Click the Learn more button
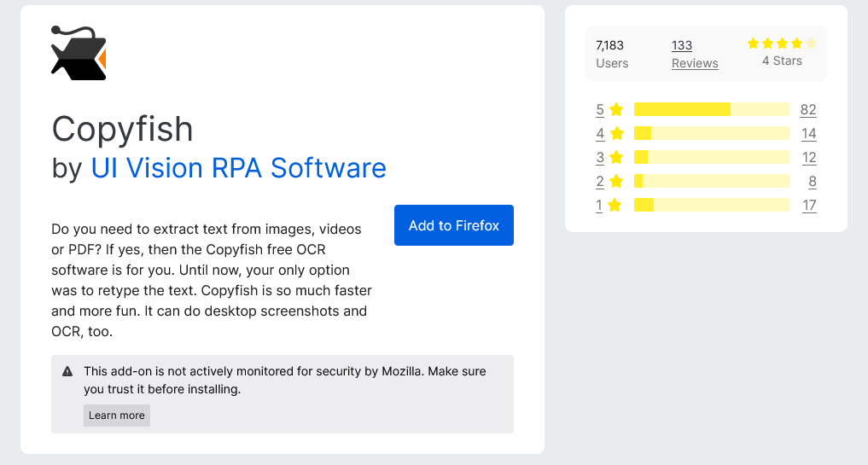Screen dimensions: 868x465 tap(117, 416)
